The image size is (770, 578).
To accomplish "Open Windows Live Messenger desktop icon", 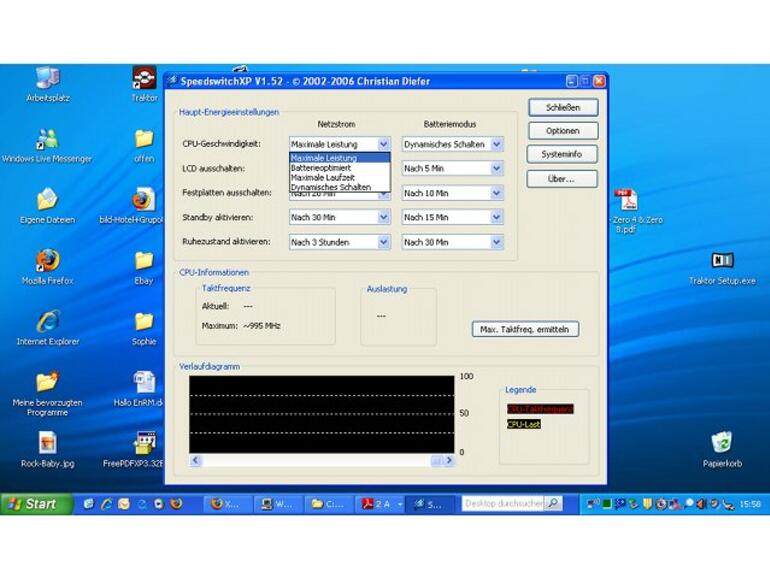I will tap(47, 140).
